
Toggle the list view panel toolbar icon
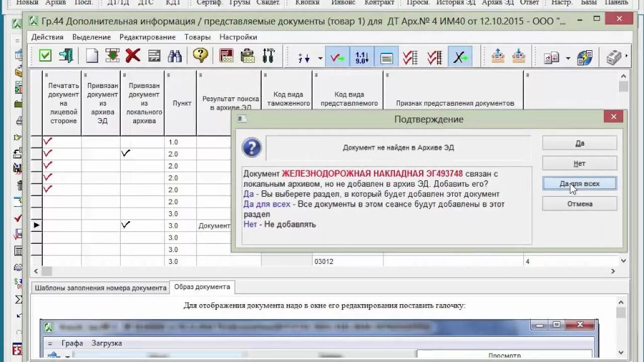point(386,57)
